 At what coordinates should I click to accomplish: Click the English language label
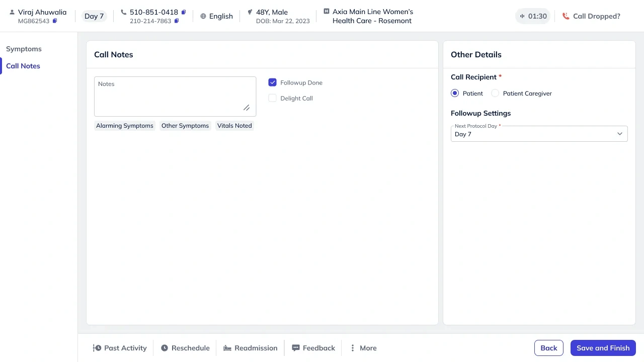pos(221,16)
